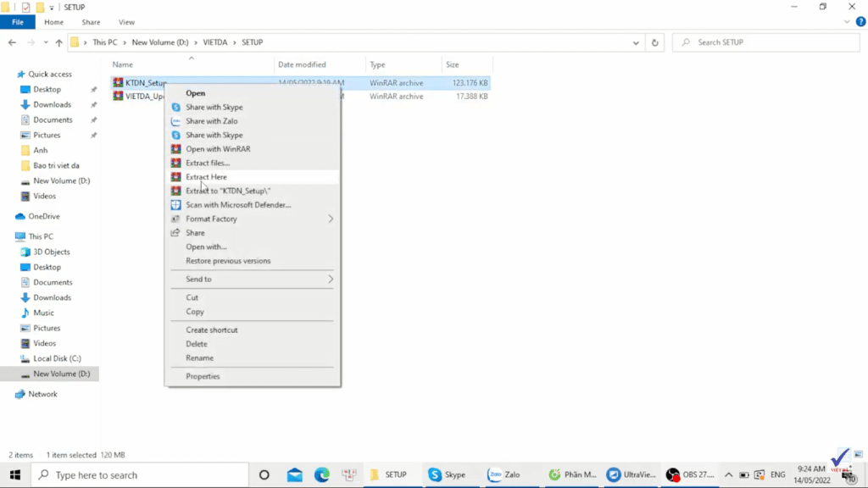
Task: Open the Quick Access Toolbar customize dropdown
Action: coord(52,8)
